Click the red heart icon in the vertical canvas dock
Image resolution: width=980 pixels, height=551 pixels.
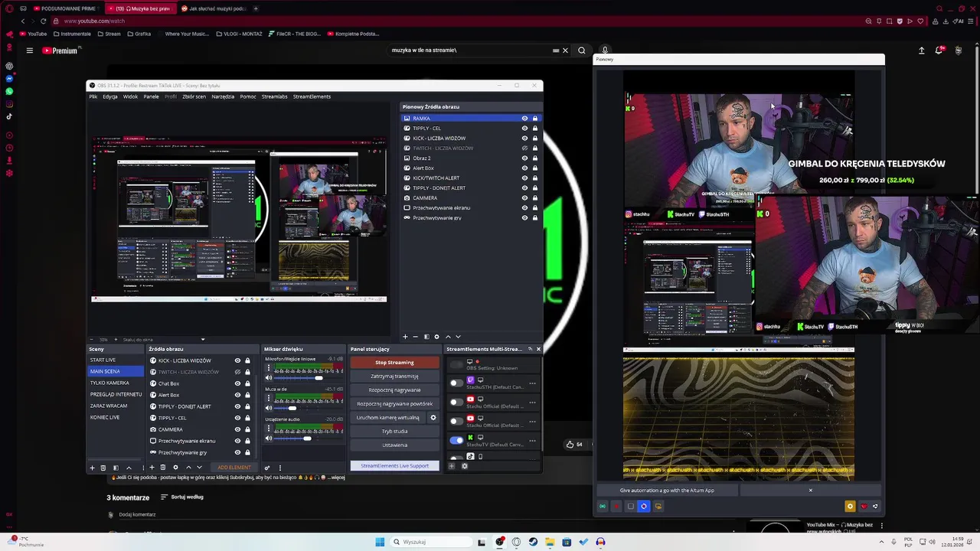coord(864,506)
